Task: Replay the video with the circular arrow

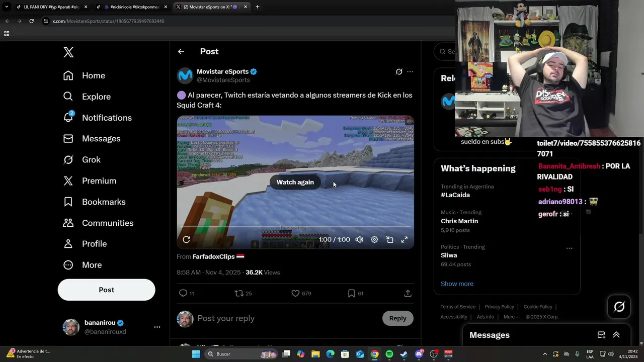Action: tap(186, 239)
